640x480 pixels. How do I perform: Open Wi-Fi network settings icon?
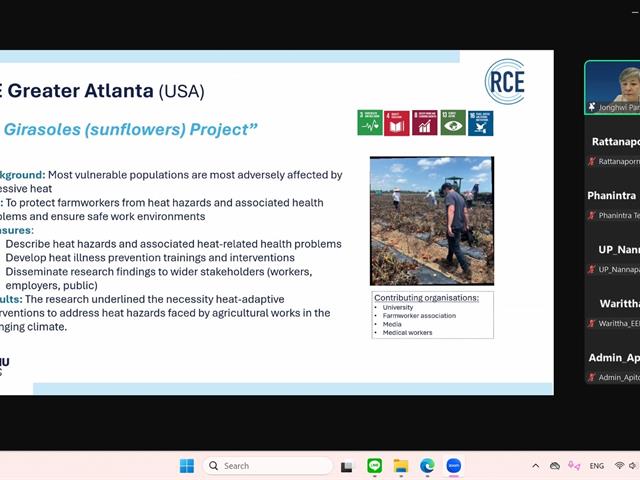(x=619, y=466)
